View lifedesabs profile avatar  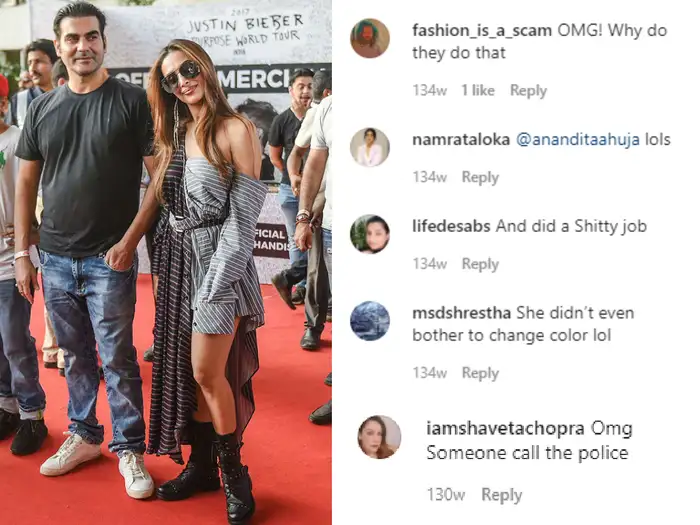pos(370,234)
